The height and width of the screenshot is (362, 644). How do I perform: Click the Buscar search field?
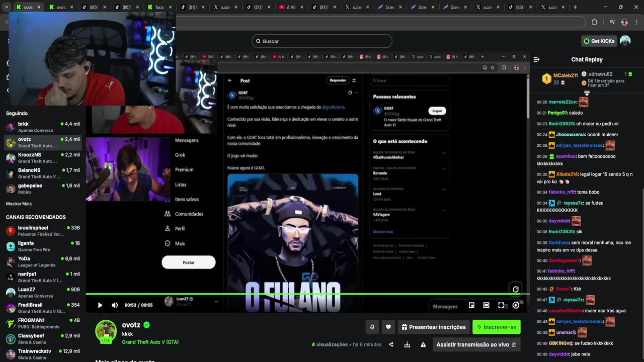(322, 41)
